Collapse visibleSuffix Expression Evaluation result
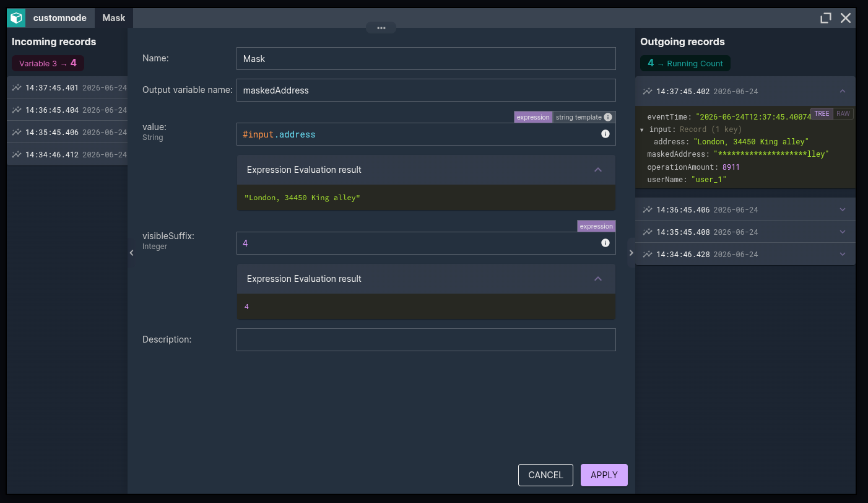 click(598, 279)
